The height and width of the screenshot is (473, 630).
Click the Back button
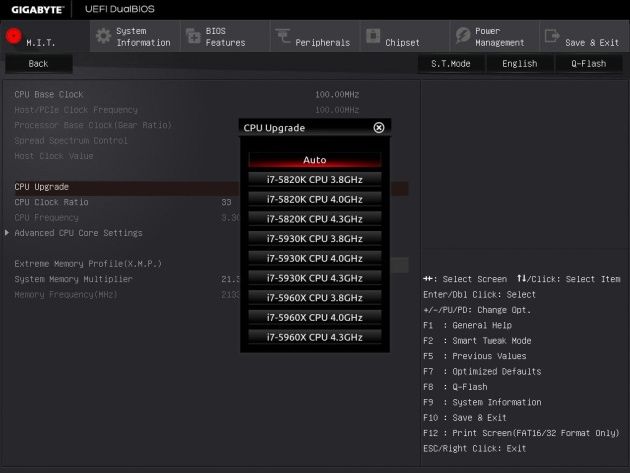pos(39,64)
